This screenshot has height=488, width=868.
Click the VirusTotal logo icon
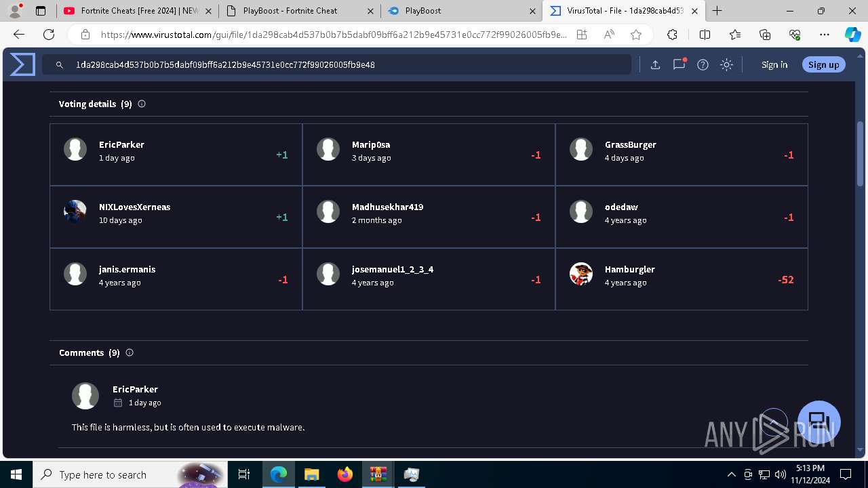[22, 64]
